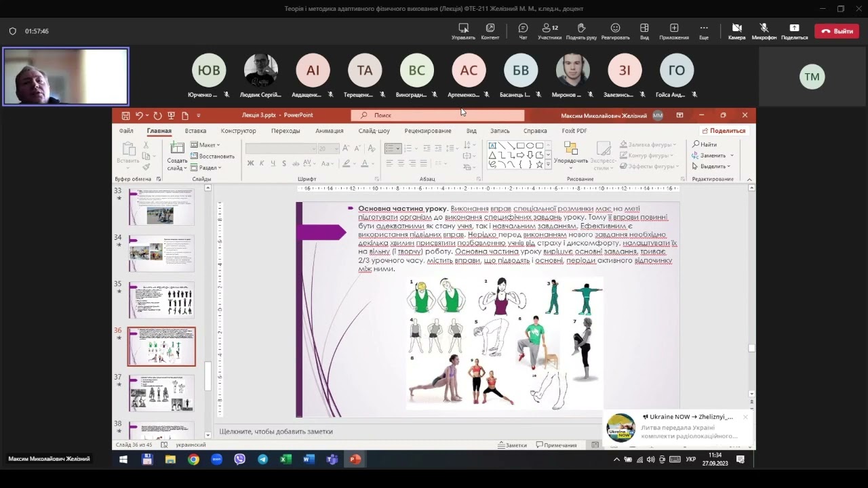The height and width of the screenshot is (488, 868).
Task: Open the Переходы ribbon tab
Action: coord(285,131)
